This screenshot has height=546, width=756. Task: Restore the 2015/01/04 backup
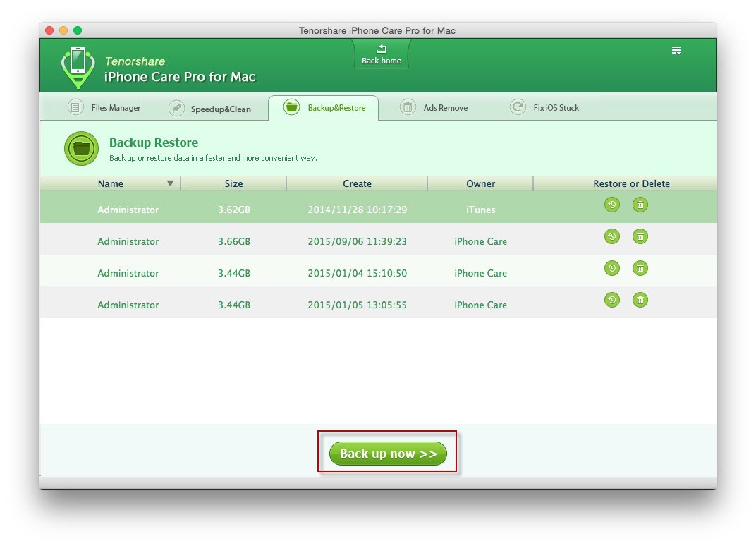(x=611, y=269)
